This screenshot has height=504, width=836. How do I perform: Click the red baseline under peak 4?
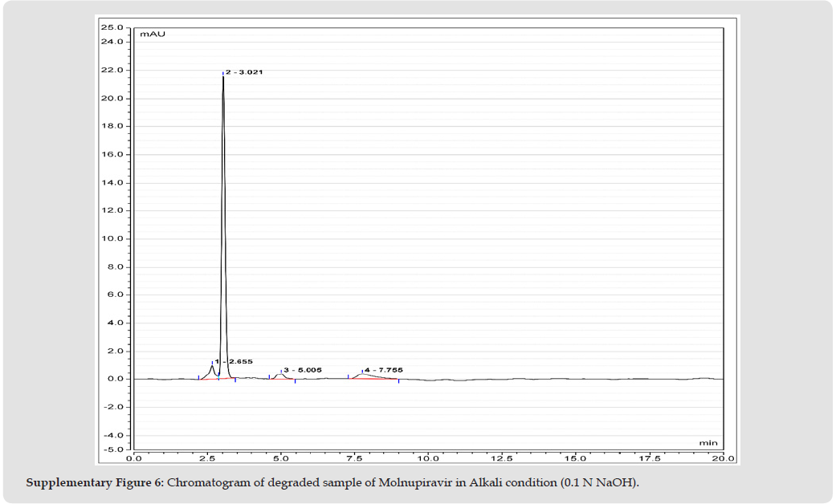point(373,379)
